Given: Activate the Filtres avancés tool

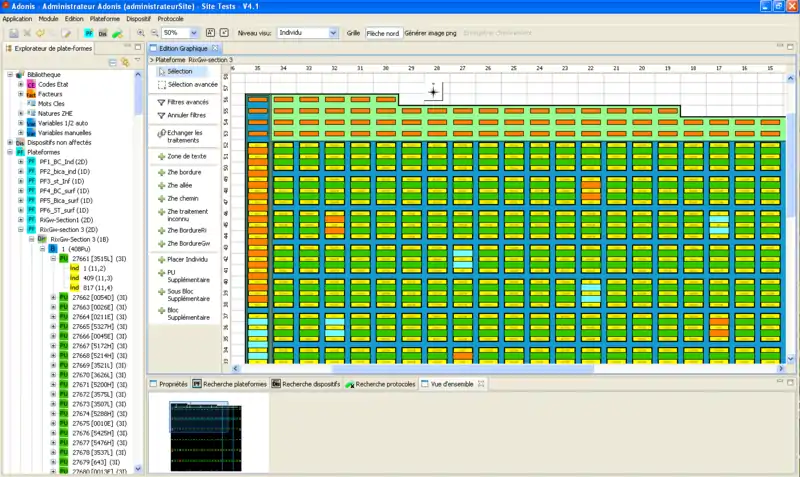Looking at the screenshot, I should pos(187,102).
